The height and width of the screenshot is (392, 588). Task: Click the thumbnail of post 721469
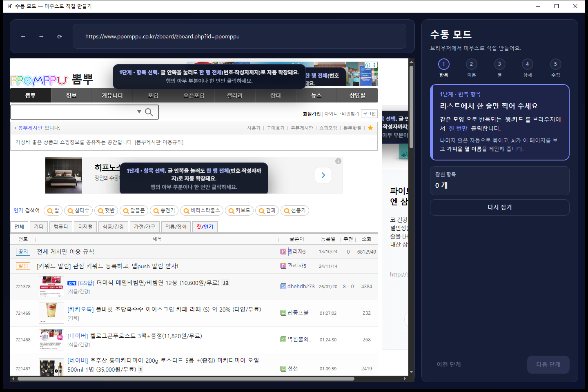point(51,313)
